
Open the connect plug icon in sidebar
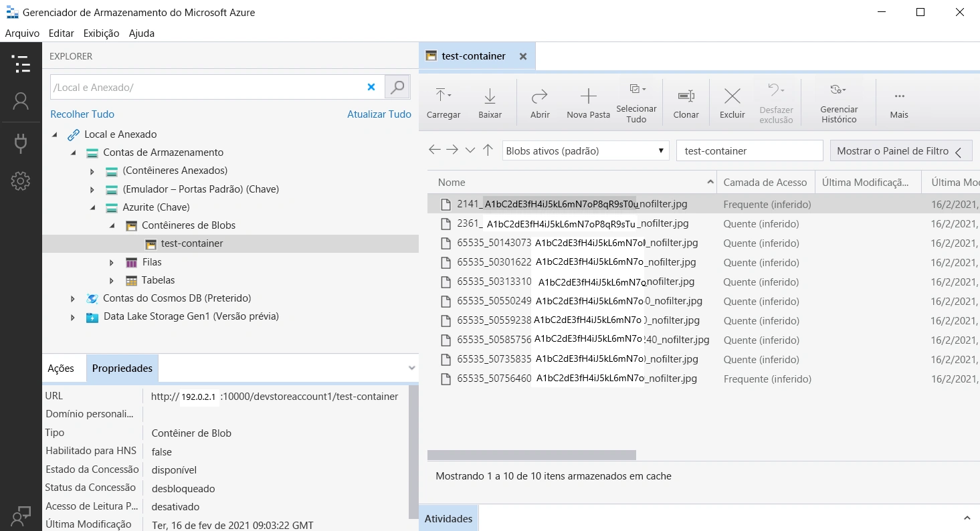point(21,142)
